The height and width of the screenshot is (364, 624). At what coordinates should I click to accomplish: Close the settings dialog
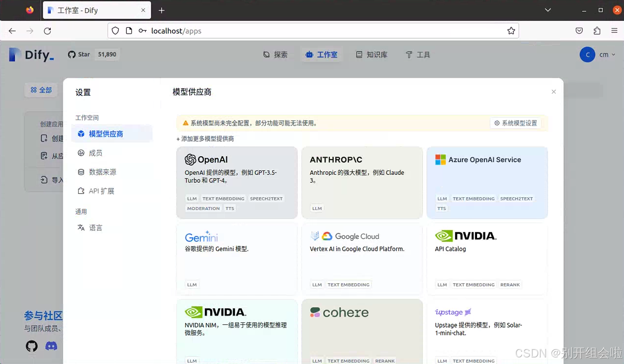point(554,91)
